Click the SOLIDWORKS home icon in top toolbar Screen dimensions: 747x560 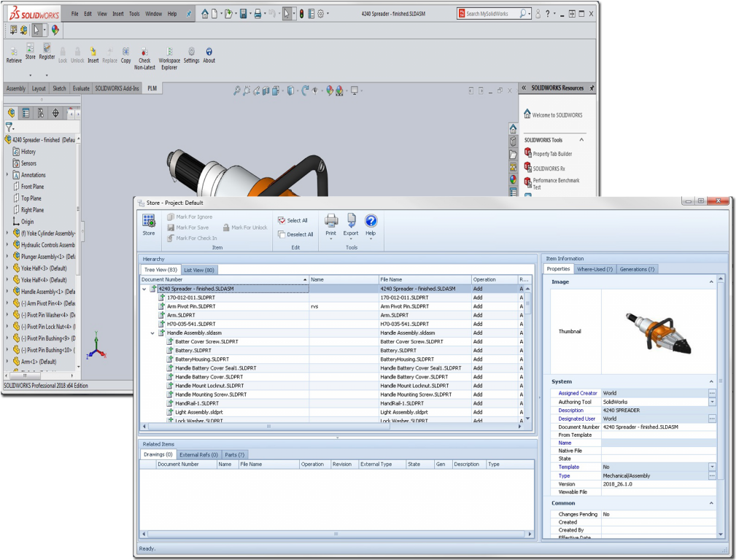[204, 14]
